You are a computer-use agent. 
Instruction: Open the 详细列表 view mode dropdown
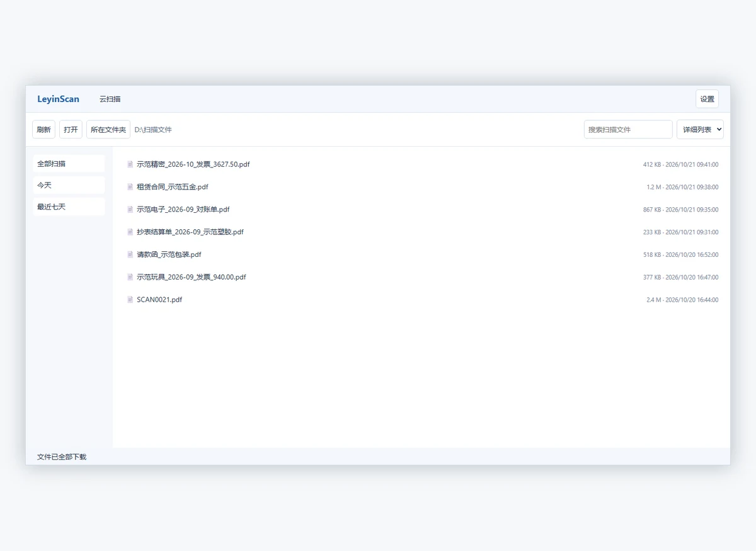click(700, 130)
